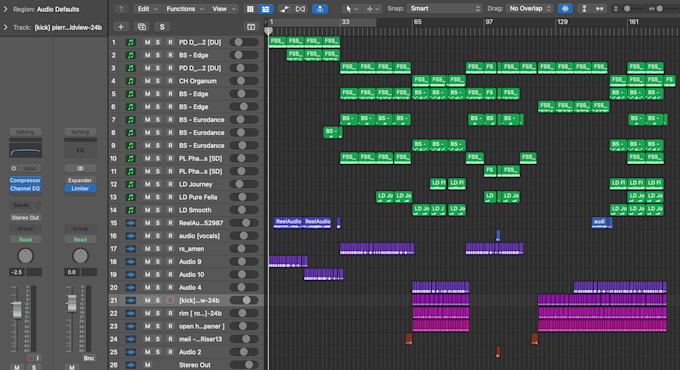This screenshot has height=370, width=680.
Task: Click the active track view icon
Action: pyautogui.click(x=265, y=9)
